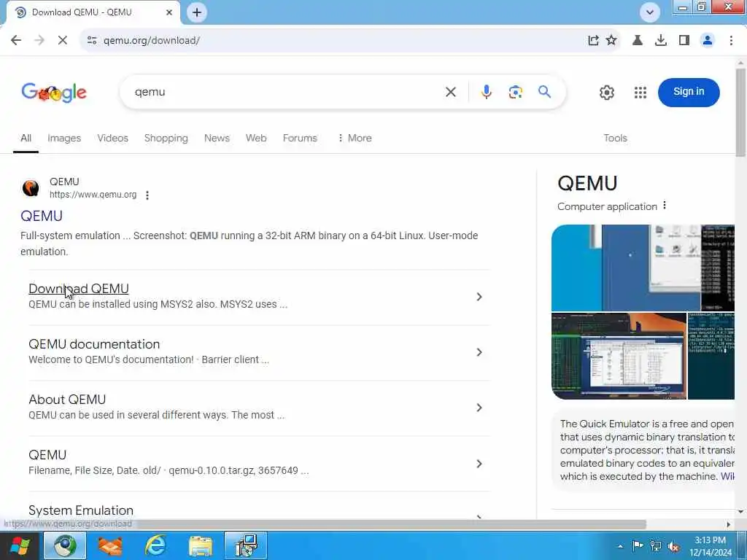Switch to the Forums tab
Image resolution: width=747 pixels, height=560 pixels.
tap(300, 138)
